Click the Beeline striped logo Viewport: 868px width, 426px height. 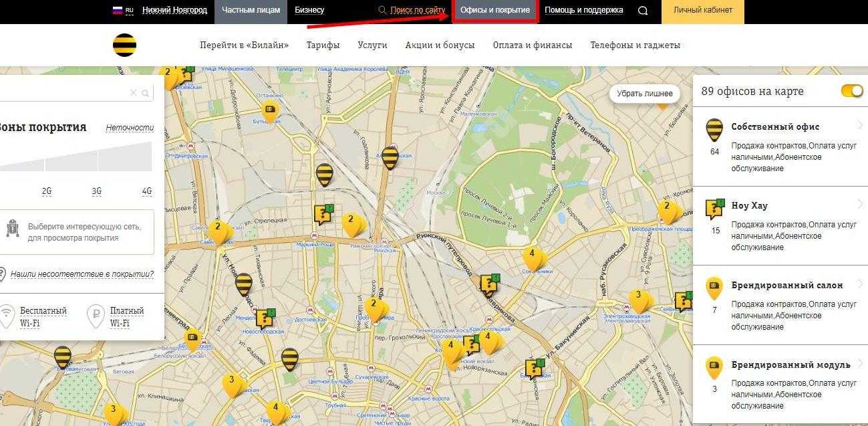(124, 45)
